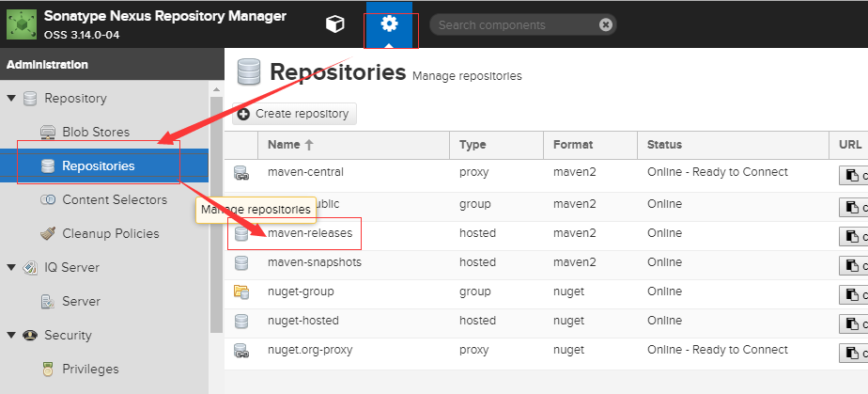Screen dimensions: 868x394
Task: Click the IQ Server icon
Action: click(x=30, y=268)
